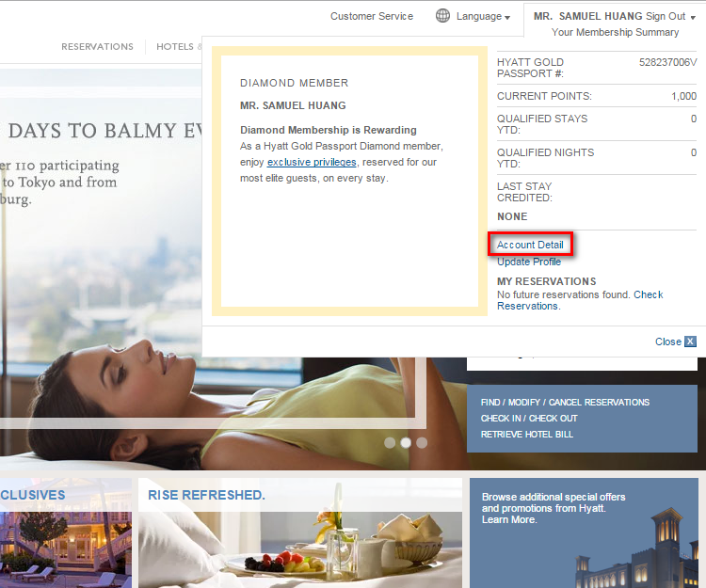Viewport: 706px width, 588px height.
Task: Select Find / Modify / Cancel Reservations
Action: pos(565,402)
